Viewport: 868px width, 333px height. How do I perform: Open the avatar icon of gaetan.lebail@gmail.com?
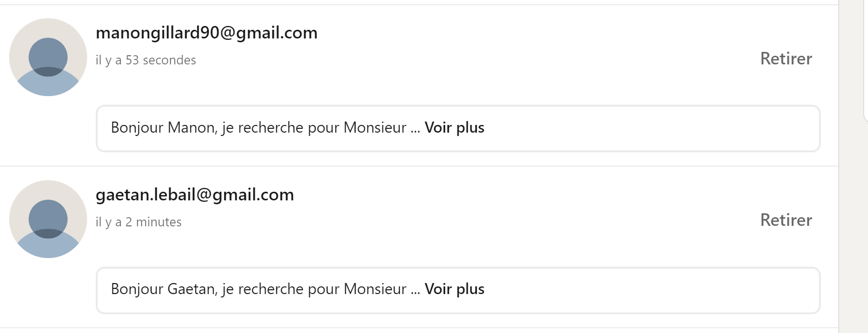pyautogui.click(x=48, y=219)
